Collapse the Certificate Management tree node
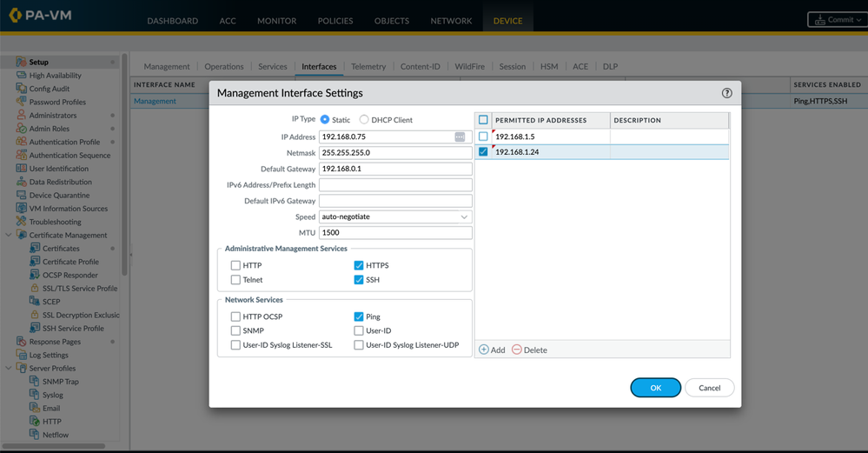This screenshot has width=868, height=453. pyautogui.click(x=9, y=236)
